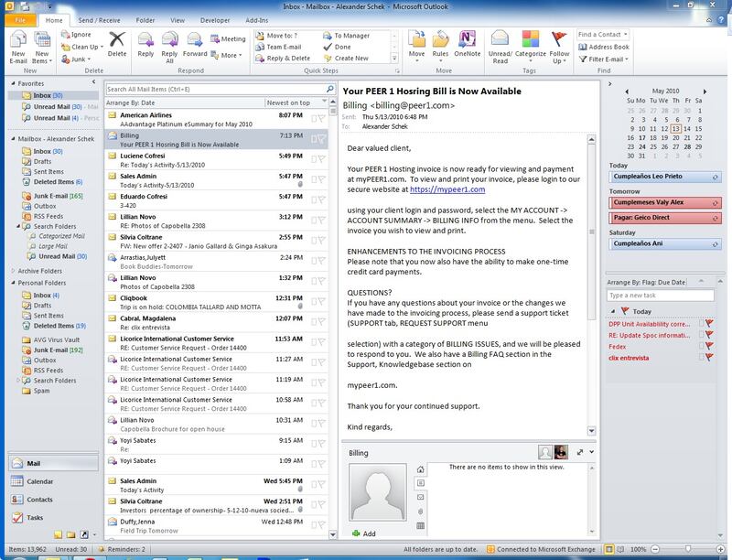Switch to Calendar in navigation pane
This screenshot has height=560, width=732.
point(38,480)
